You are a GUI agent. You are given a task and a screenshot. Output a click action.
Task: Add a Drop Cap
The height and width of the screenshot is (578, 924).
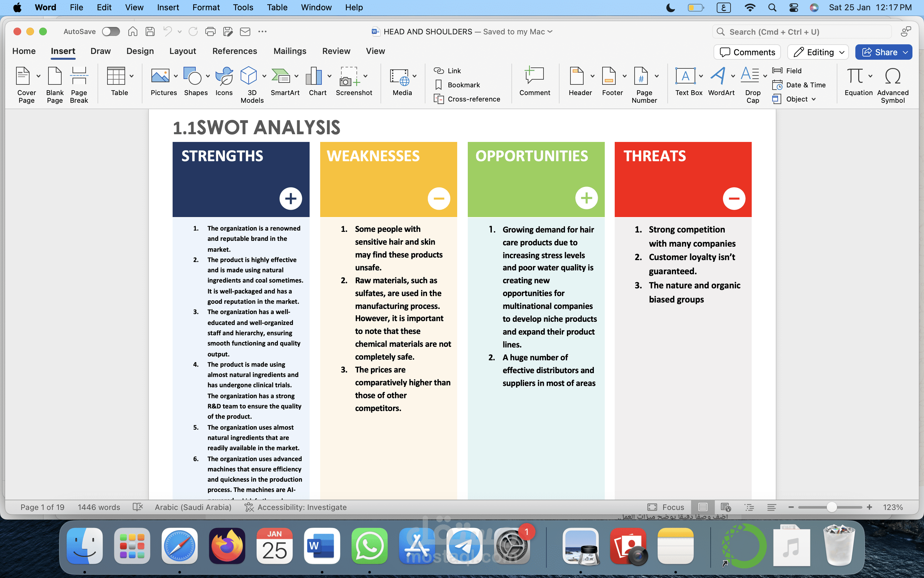coord(753,84)
